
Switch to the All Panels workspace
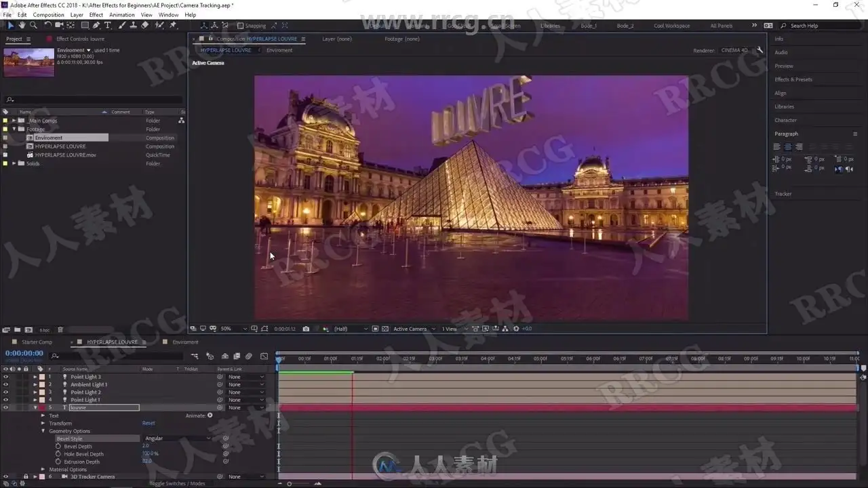(x=722, y=26)
